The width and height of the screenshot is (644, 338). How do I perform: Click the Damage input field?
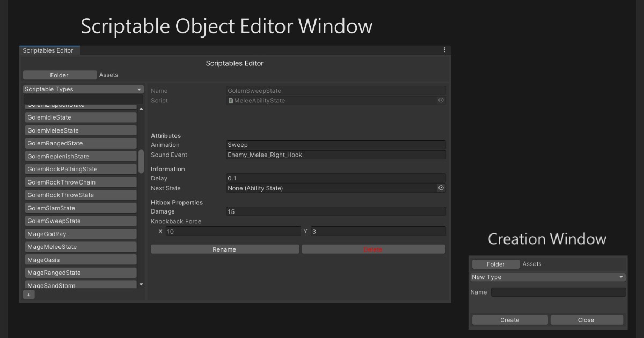(x=336, y=212)
